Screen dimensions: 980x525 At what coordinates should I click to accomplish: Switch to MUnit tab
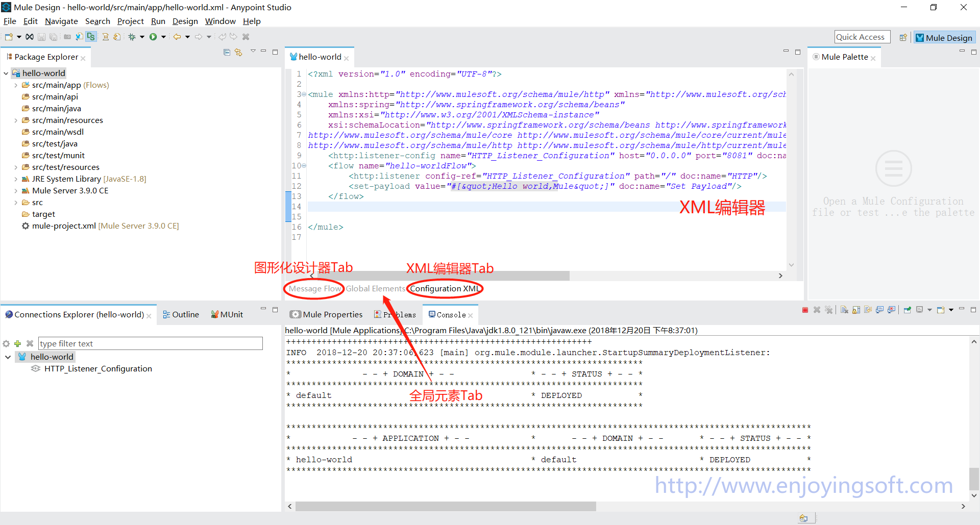[227, 314]
